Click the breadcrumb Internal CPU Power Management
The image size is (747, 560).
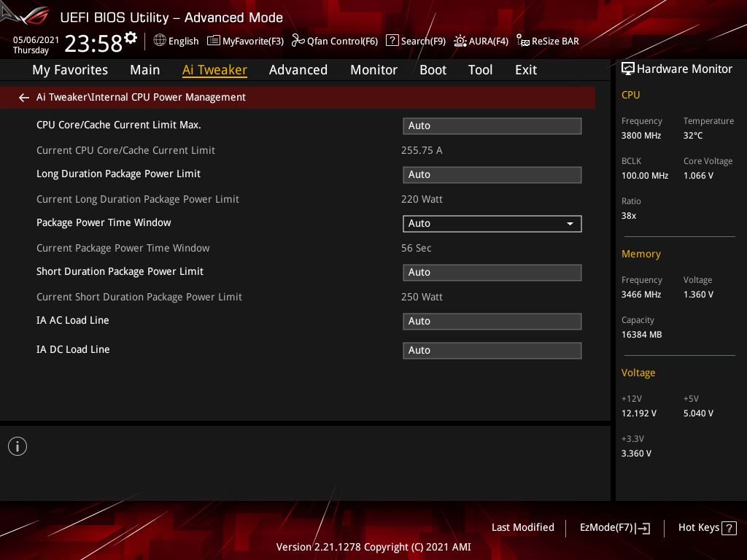click(x=169, y=97)
